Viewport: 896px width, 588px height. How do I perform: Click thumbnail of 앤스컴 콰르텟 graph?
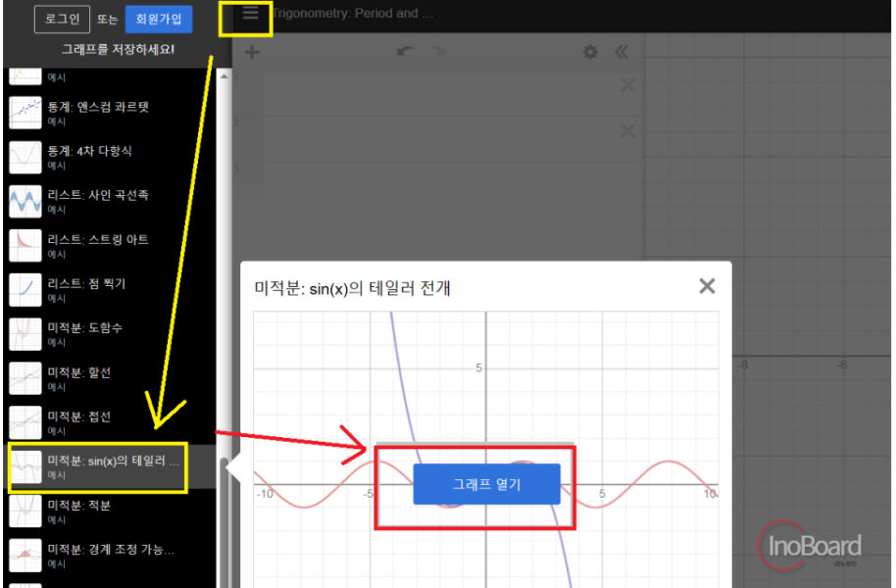coord(25,113)
